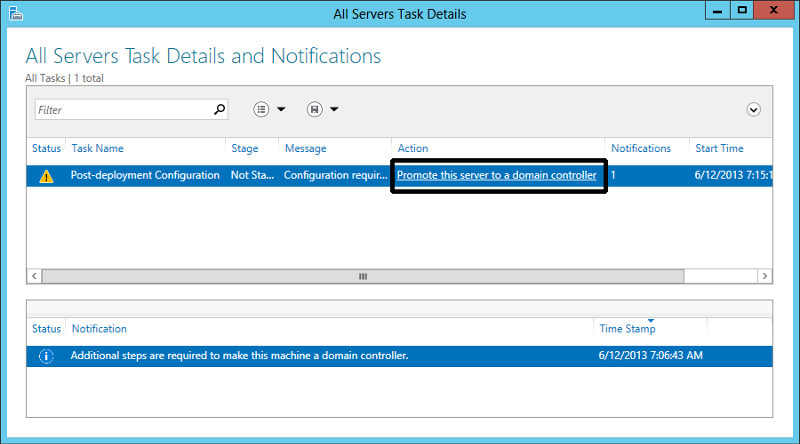Sort notifications by Time Stamp column
Screen dimensions: 800x444
coord(627,329)
